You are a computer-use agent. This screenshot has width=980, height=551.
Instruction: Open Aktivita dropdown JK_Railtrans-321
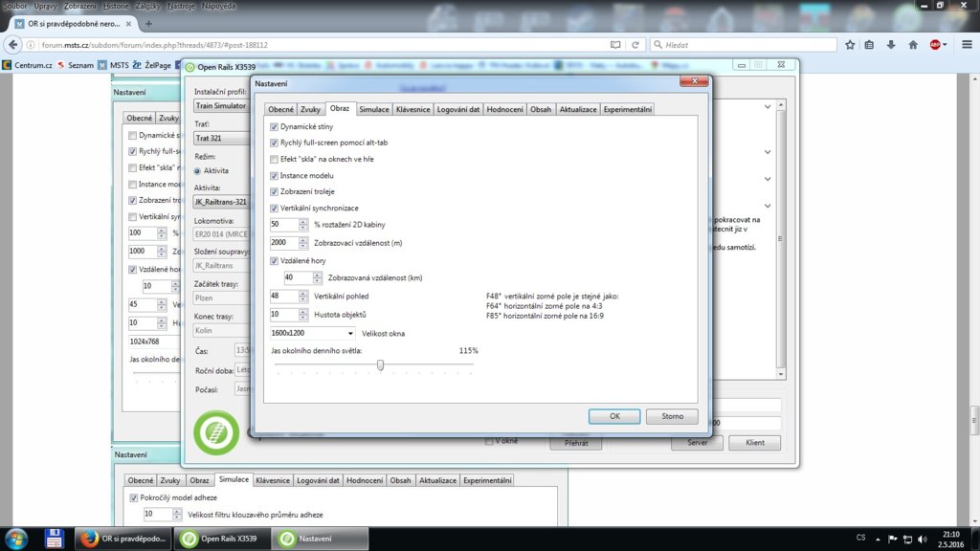point(220,202)
